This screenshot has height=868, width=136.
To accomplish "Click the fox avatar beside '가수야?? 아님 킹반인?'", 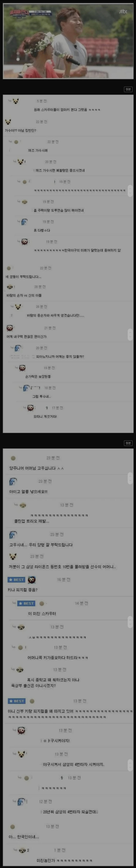I will click(x=8, y=122).
